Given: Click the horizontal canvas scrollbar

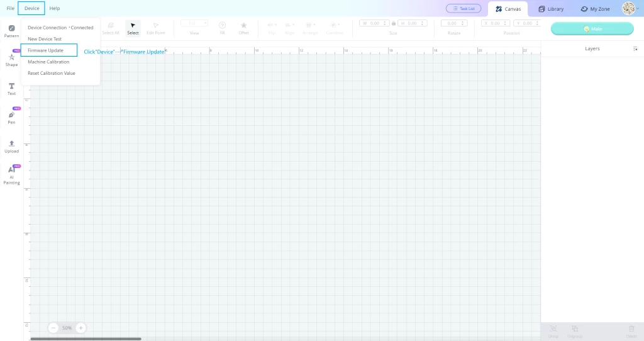Looking at the screenshot, I should pos(86,339).
